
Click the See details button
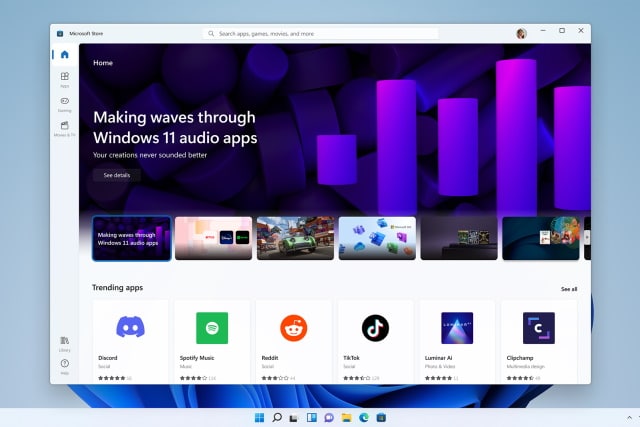(x=117, y=175)
